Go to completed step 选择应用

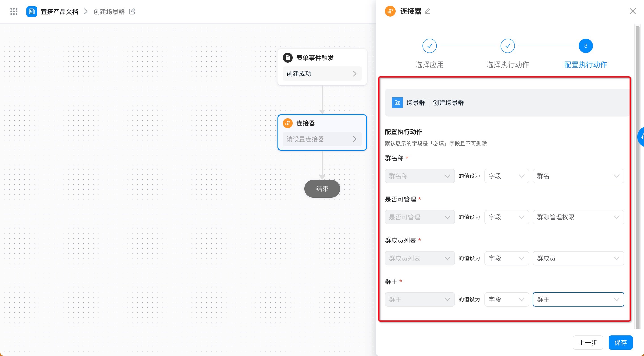click(x=429, y=46)
